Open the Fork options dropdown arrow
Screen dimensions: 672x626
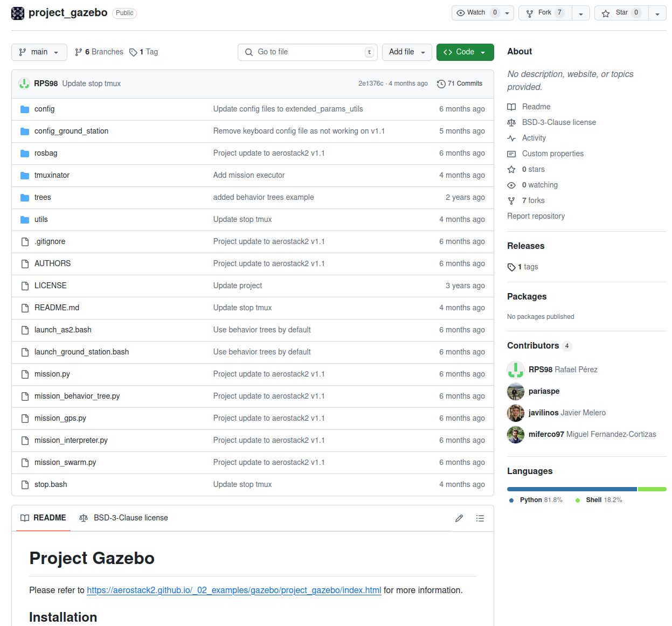(580, 13)
